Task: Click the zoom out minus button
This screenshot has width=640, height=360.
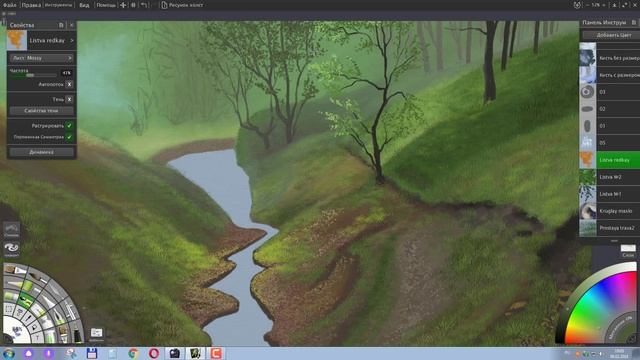Action: [x=587, y=5]
